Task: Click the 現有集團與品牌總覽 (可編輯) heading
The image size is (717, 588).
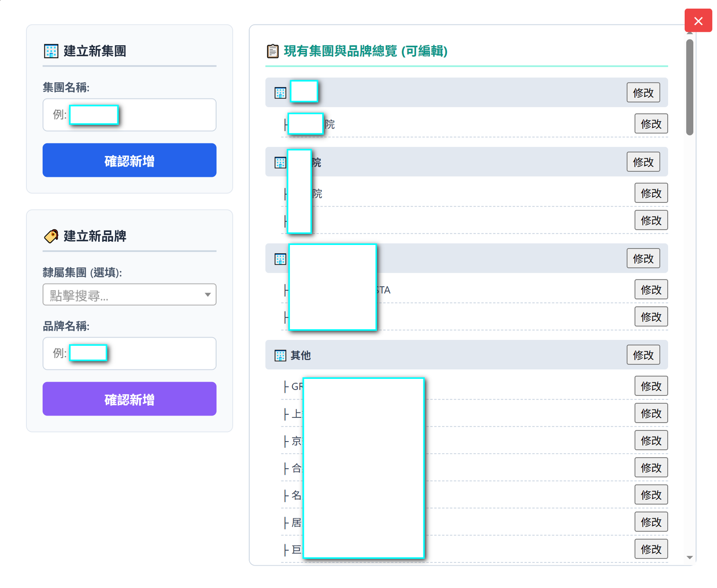Action: click(x=366, y=51)
